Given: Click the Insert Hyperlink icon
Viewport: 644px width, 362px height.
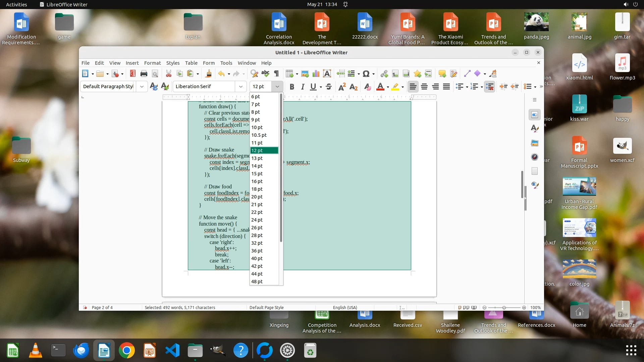Looking at the screenshot, I should click(384, 74).
